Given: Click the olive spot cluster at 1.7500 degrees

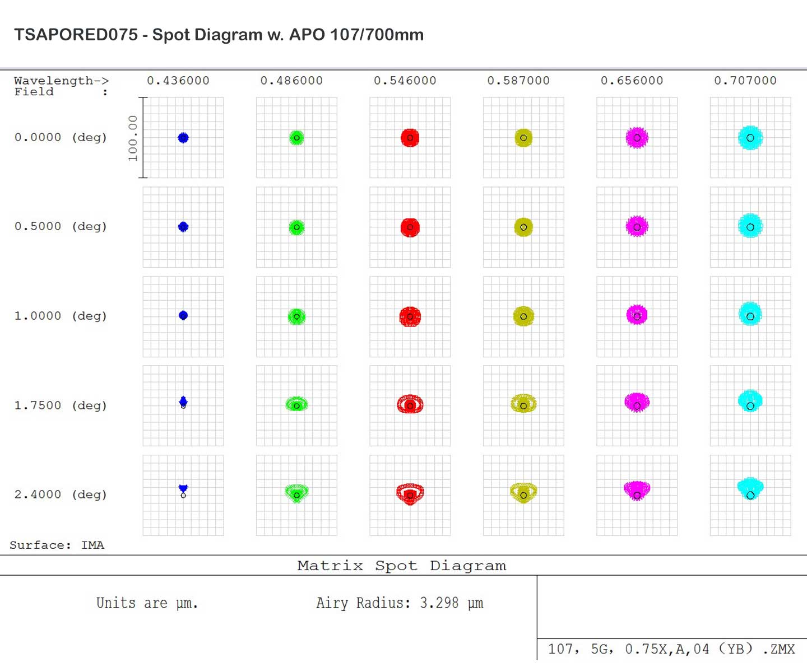Looking at the screenshot, I should pyautogui.click(x=523, y=404).
